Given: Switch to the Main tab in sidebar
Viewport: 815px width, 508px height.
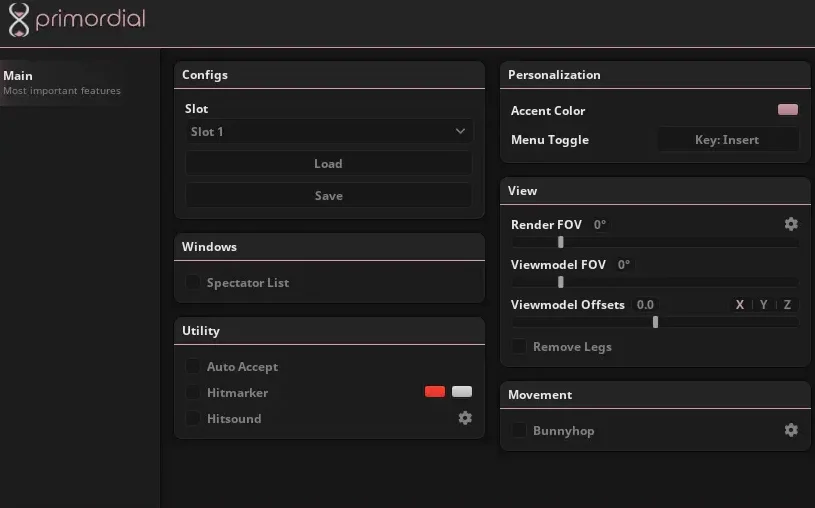Looking at the screenshot, I should [x=60, y=83].
